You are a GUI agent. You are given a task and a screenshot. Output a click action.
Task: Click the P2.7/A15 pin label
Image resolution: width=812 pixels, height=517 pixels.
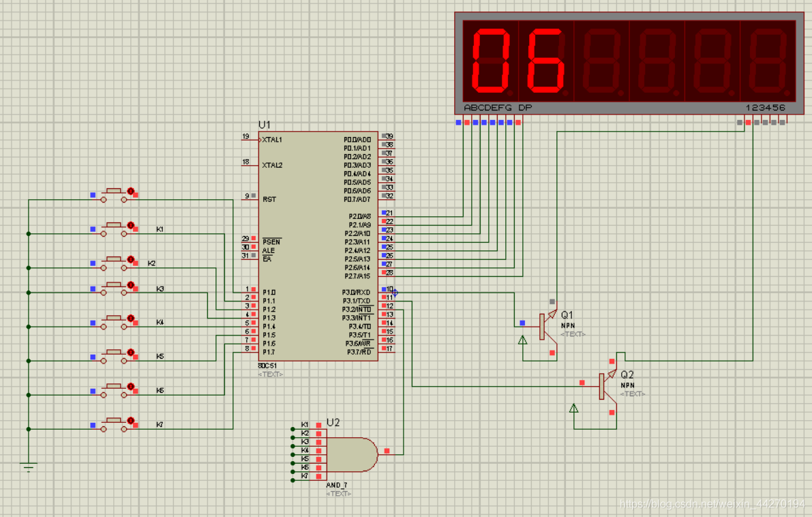click(x=357, y=276)
